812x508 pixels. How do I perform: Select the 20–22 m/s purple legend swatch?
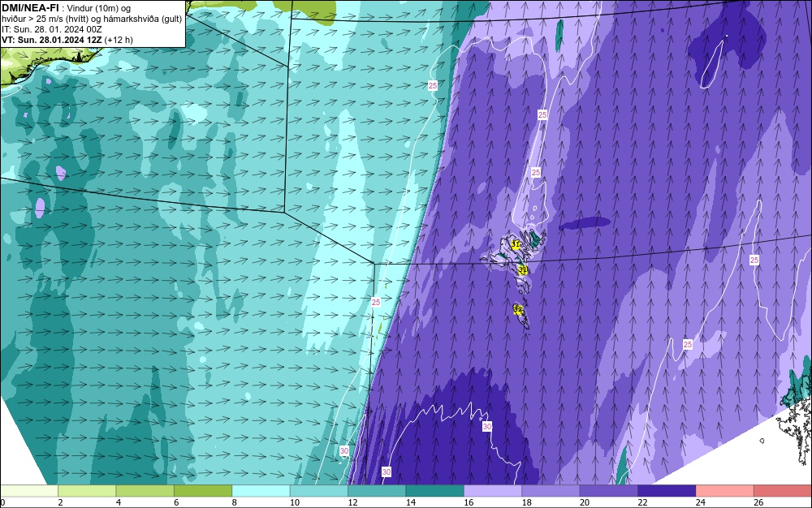[x=609, y=491]
